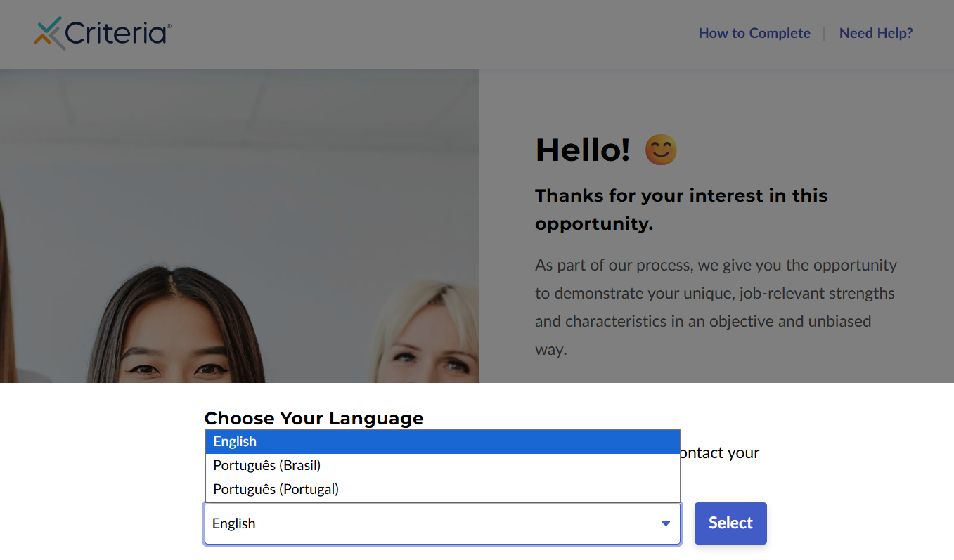Click the Criteria wordmark text in header
Screen dimensions: 954x560
pyautogui.click(x=117, y=34)
